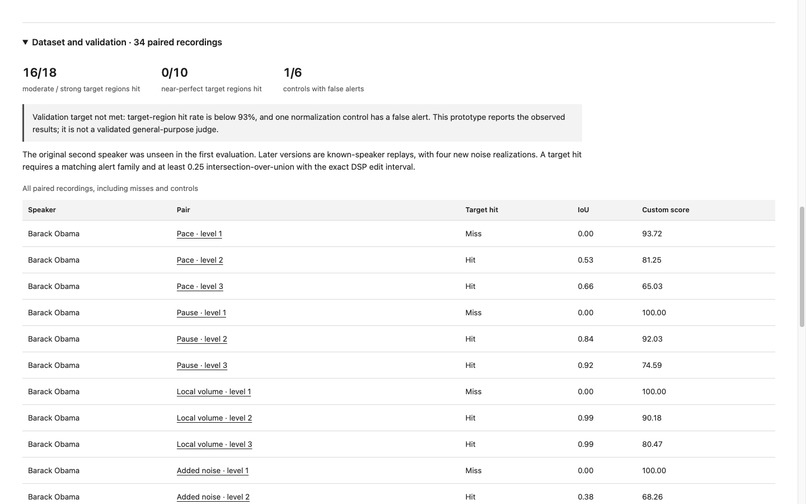Click the 0/10 near-perfect hit statistic
Viewport: 806px width, 504px height.
(x=211, y=79)
